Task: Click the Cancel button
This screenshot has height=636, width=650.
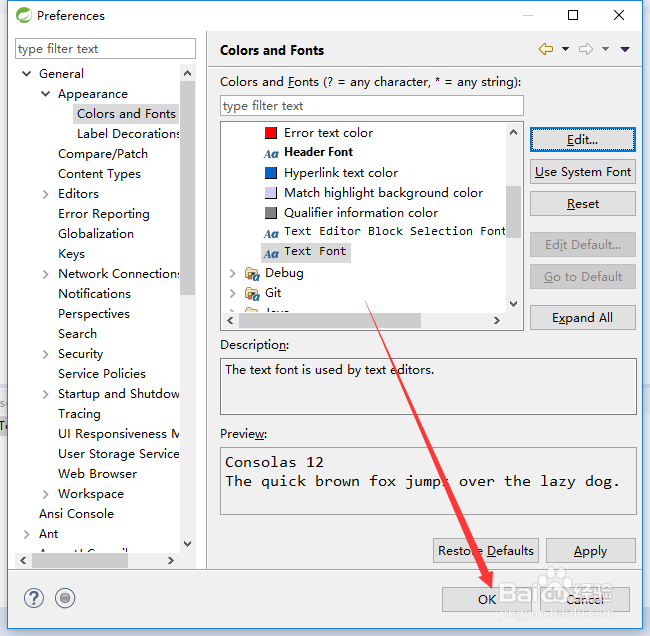Action: (x=585, y=600)
